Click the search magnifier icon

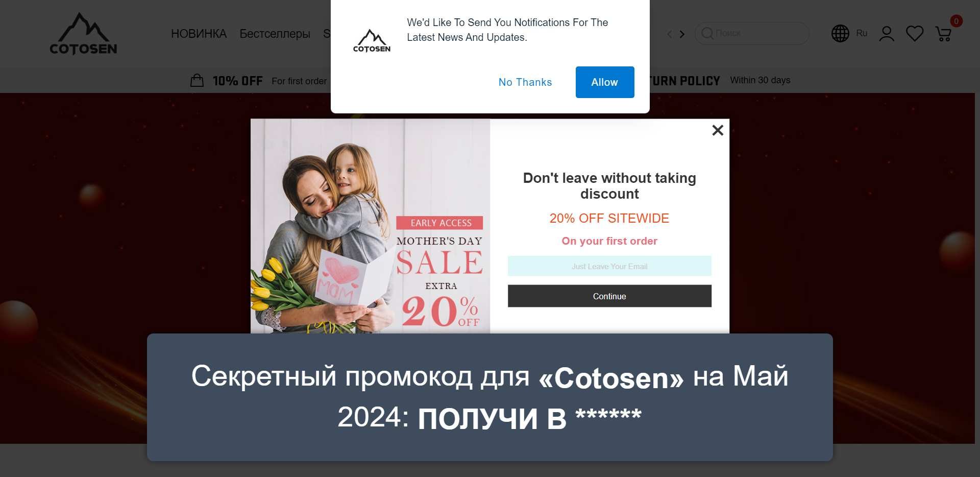pos(707,33)
